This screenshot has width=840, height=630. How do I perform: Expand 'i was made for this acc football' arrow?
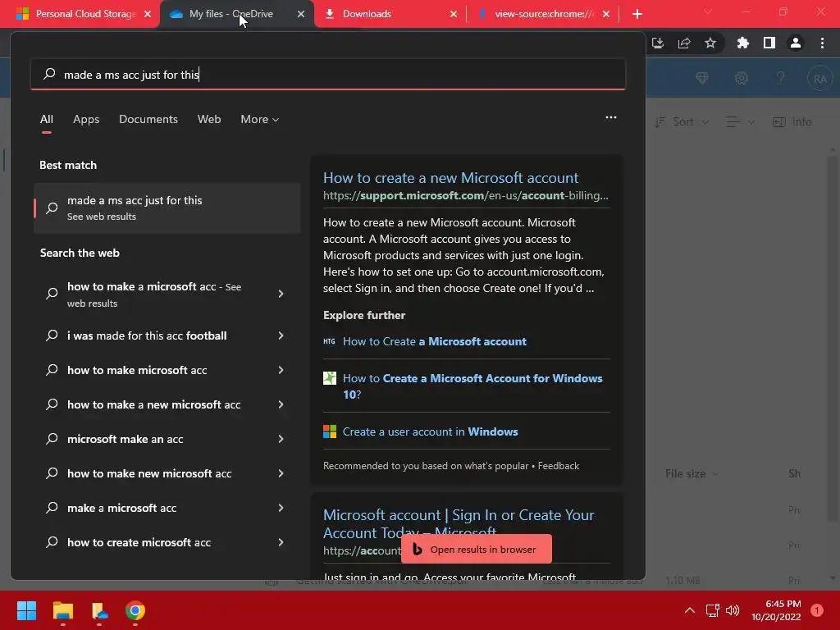(281, 336)
